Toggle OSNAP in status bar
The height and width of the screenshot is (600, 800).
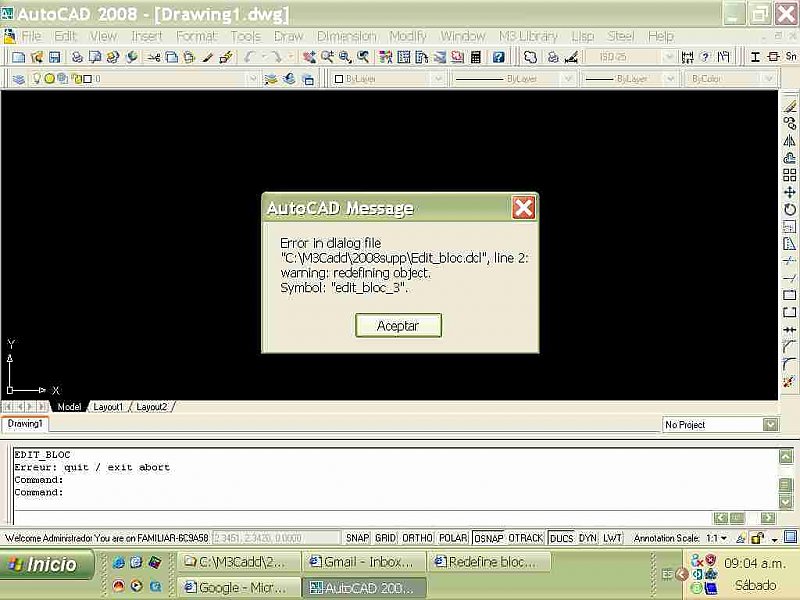pyautogui.click(x=488, y=538)
